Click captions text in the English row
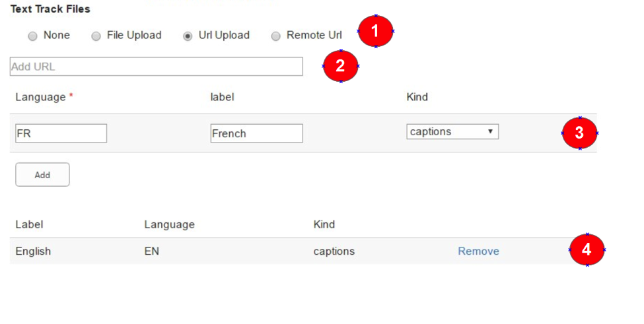This screenshot has width=644, height=324. [x=334, y=251]
